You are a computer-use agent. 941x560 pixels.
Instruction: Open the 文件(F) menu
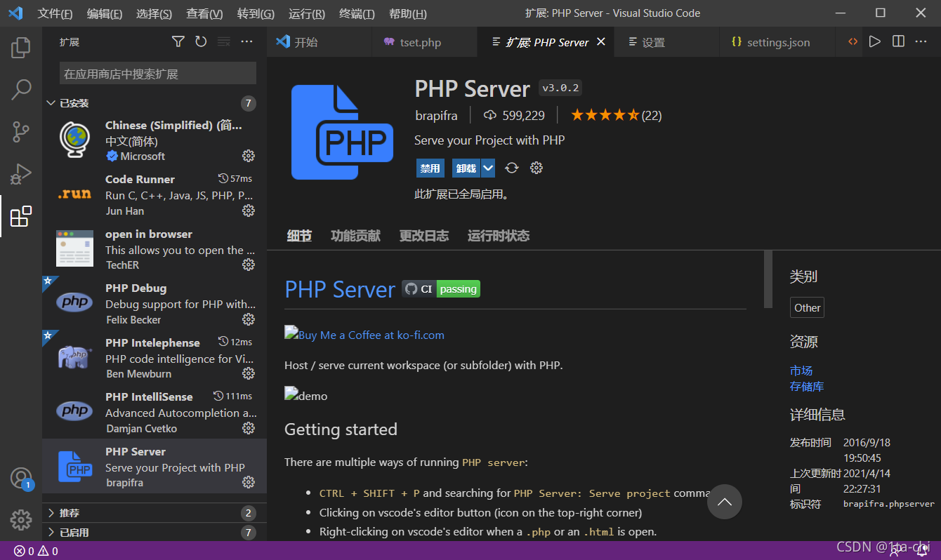point(55,13)
